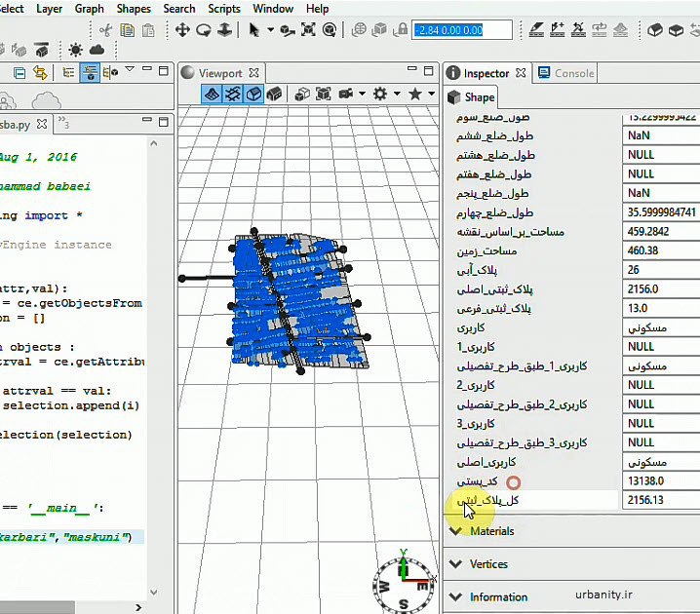
Task: Click the value field showing 2156.13
Action: coord(660,500)
